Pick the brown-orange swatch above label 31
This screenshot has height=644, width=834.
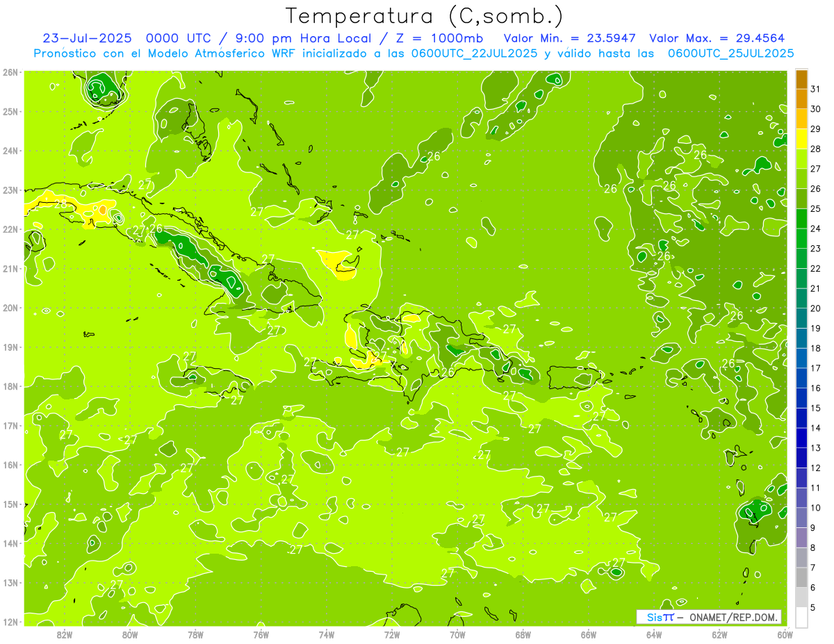(801, 79)
